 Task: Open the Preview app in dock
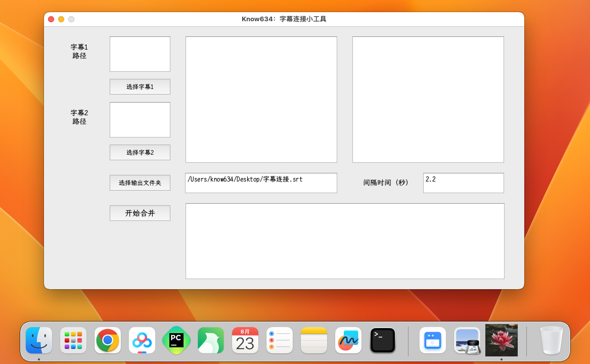click(467, 340)
